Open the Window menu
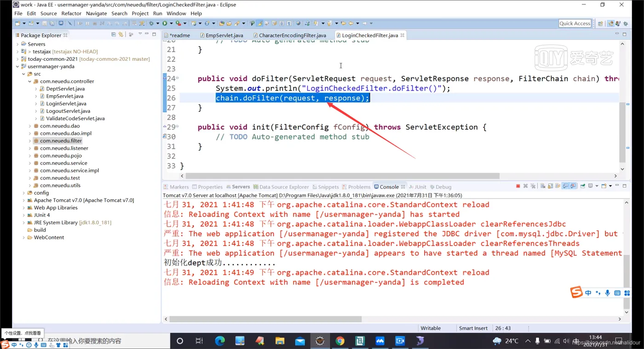Screen dimensions: 644x349 176,13
